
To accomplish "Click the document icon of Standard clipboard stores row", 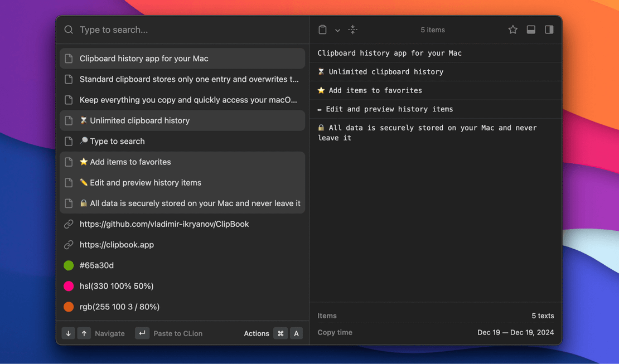I will point(69,79).
